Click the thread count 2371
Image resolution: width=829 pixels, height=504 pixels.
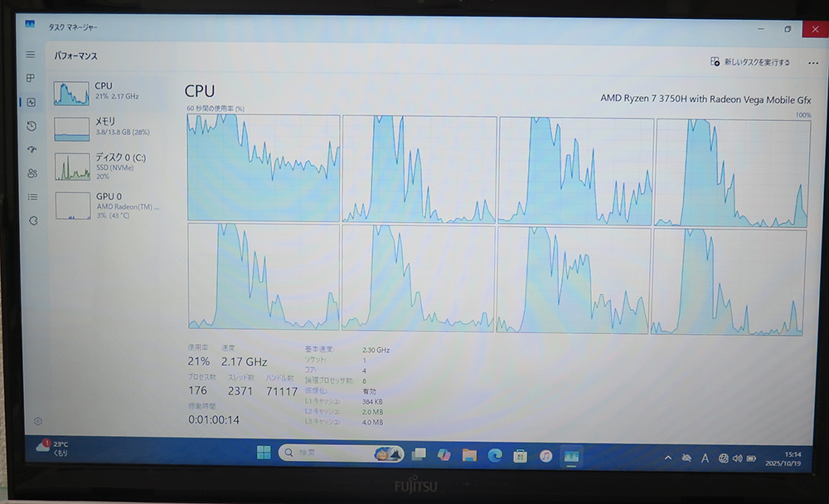240,390
